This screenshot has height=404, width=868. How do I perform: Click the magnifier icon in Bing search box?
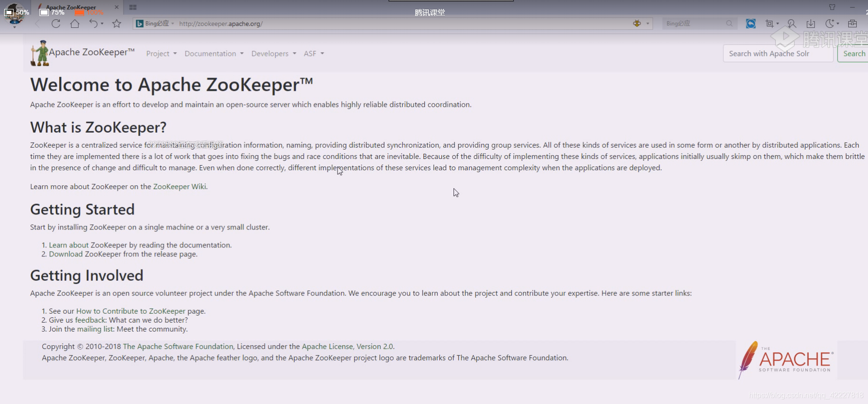tap(729, 24)
